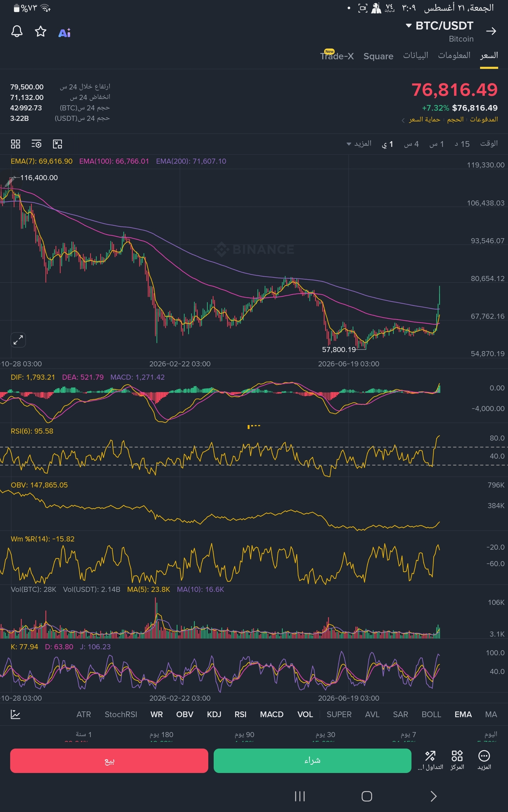Switch to the المعلومات info tab

tap(454, 56)
